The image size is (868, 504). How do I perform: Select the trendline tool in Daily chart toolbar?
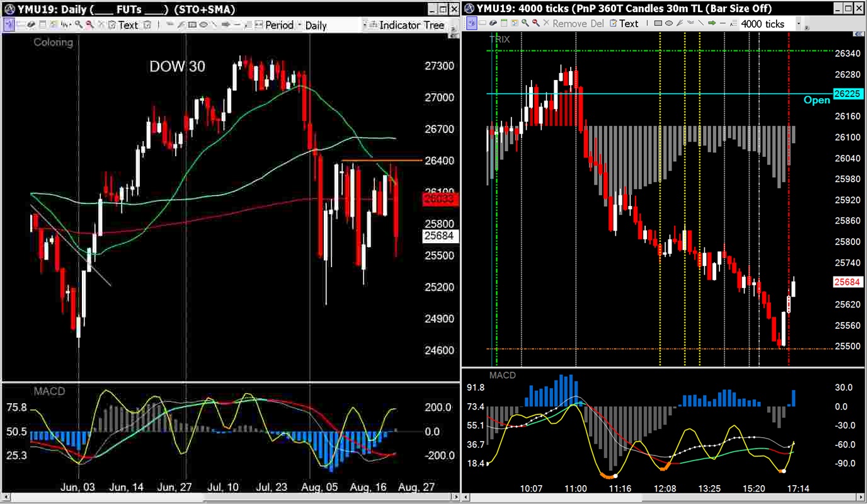pyautogui.click(x=214, y=25)
